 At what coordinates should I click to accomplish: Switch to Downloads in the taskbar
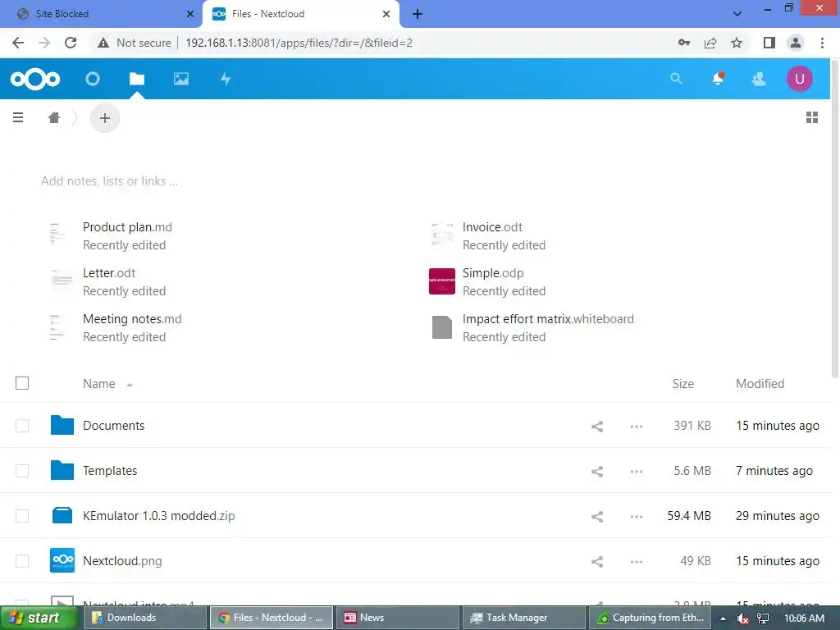coord(144,618)
